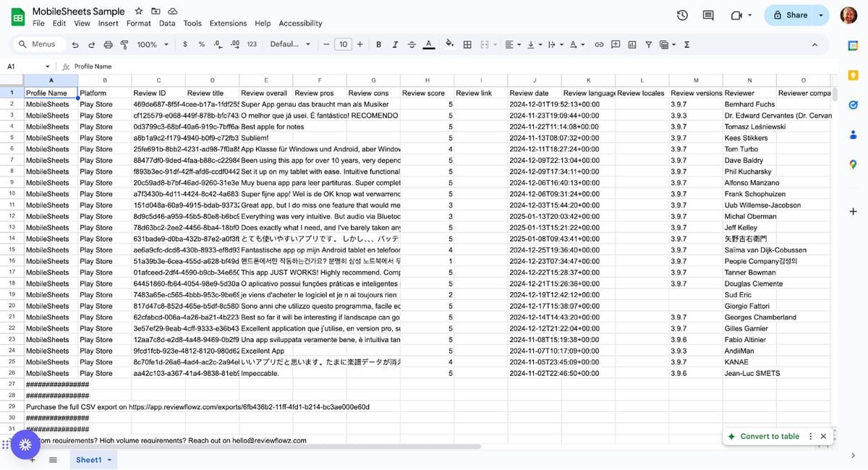
Task: Format as currency with dollar icon
Action: (186, 44)
